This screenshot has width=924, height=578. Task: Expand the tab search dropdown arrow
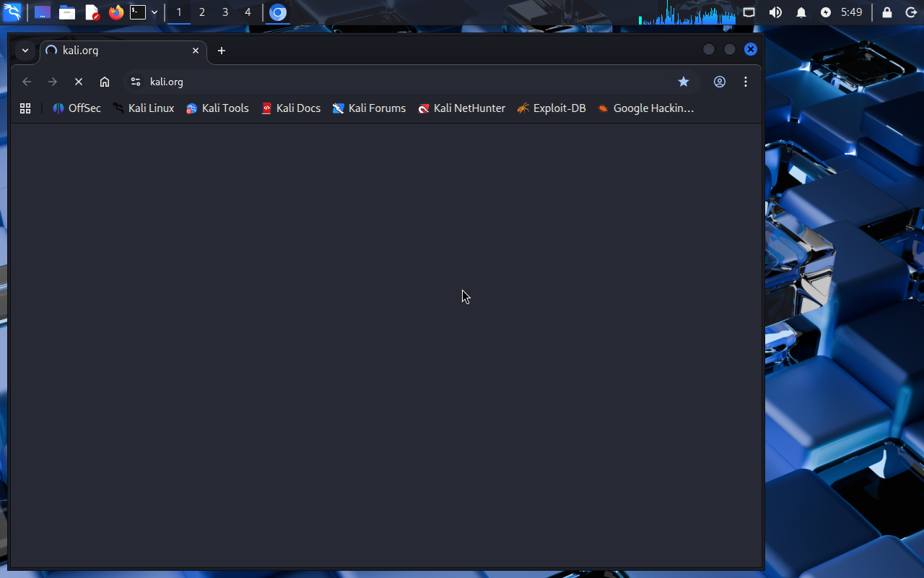(25, 51)
